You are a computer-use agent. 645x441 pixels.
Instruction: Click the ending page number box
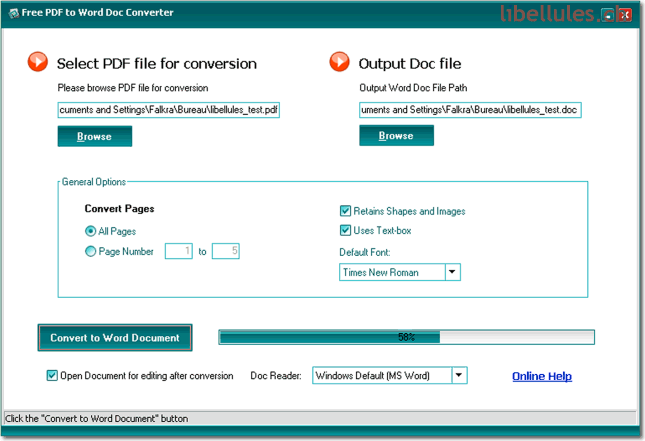coord(225,251)
